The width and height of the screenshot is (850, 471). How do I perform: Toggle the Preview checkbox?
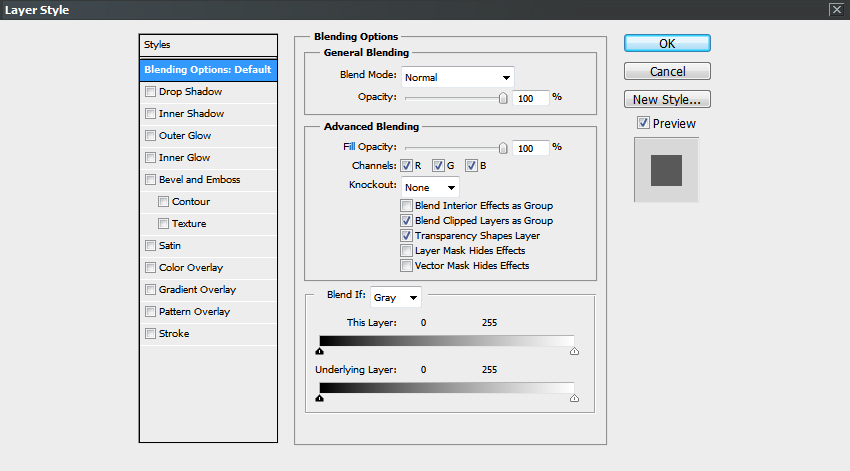[643, 123]
